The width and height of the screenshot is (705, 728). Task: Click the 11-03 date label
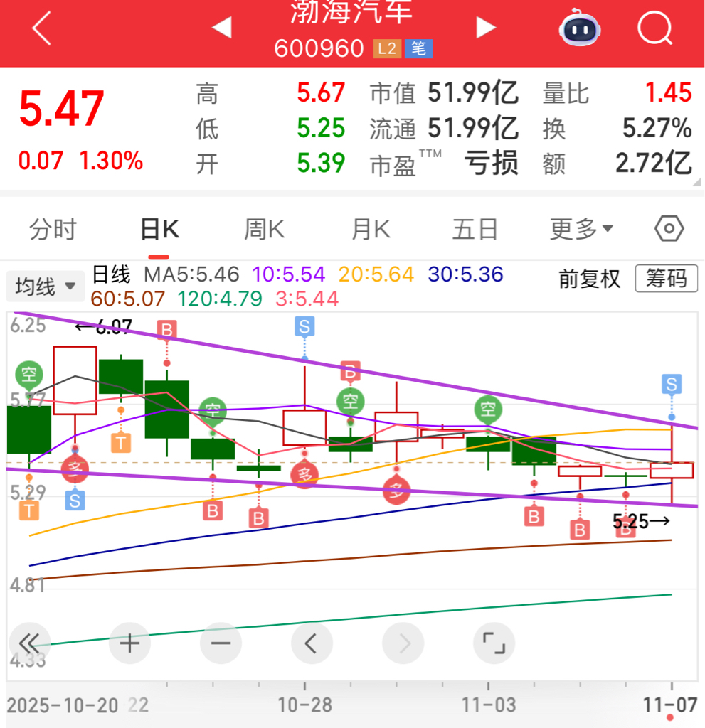click(489, 705)
